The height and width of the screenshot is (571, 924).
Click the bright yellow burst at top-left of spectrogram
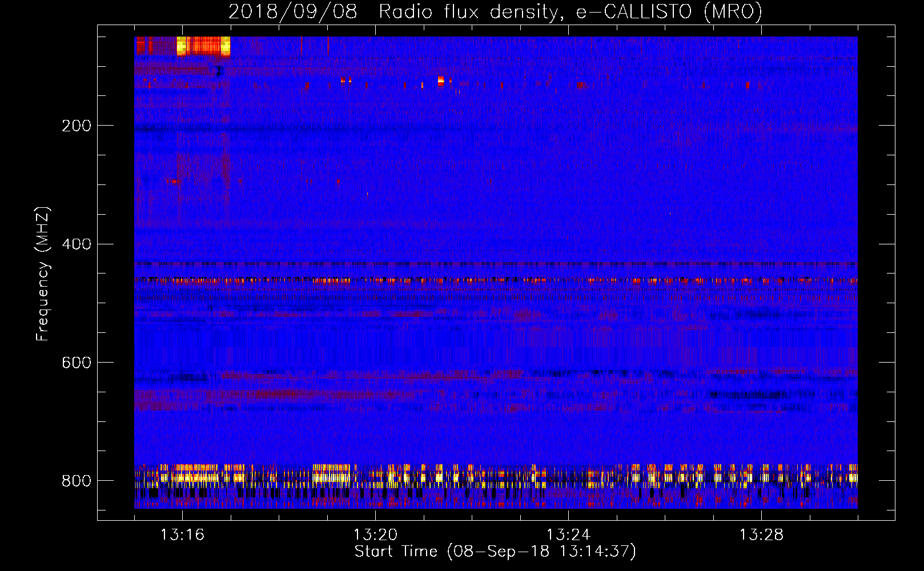point(203,46)
